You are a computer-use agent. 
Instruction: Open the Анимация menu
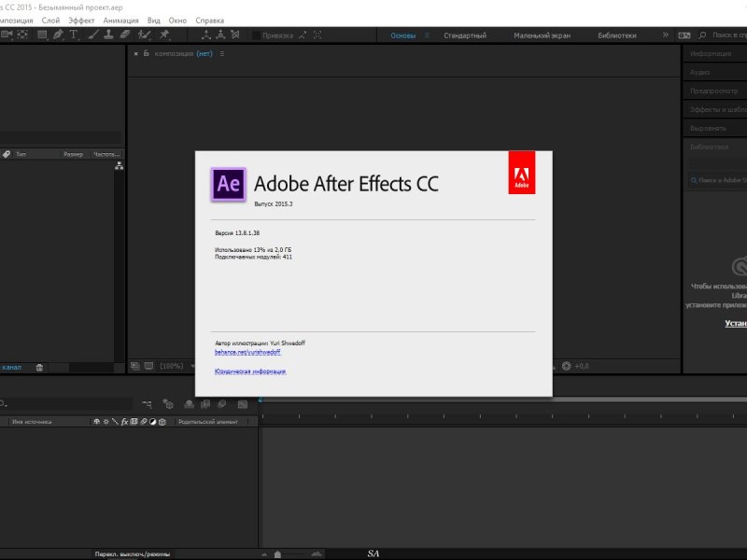point(121,21)
